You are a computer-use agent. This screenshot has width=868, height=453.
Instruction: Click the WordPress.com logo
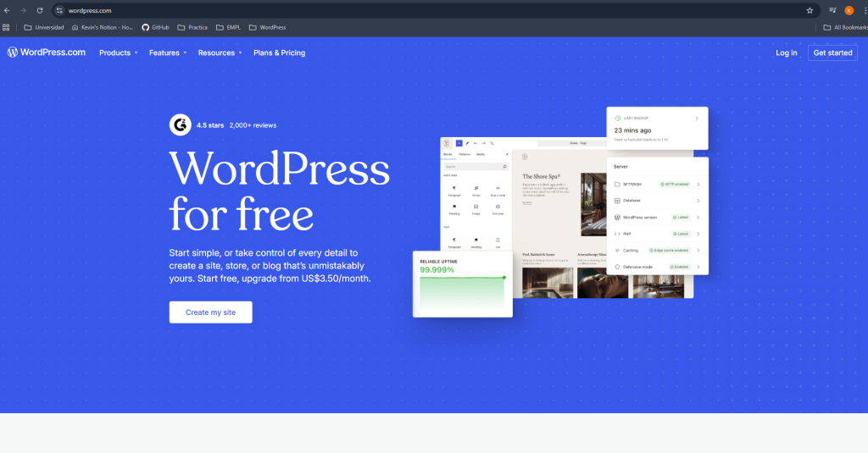tap(47, 52)
